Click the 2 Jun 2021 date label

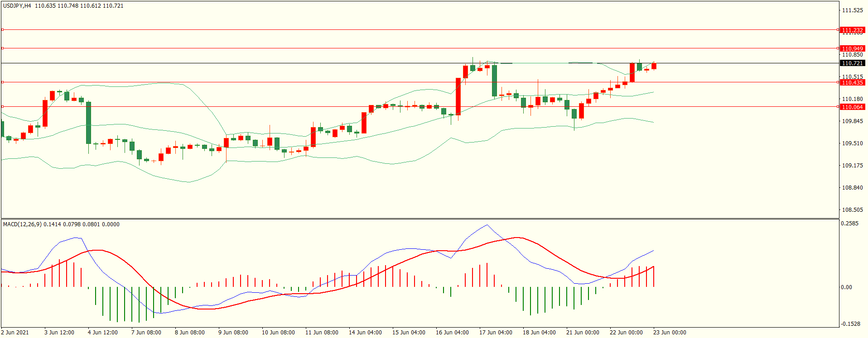click(x=15, y=333)
